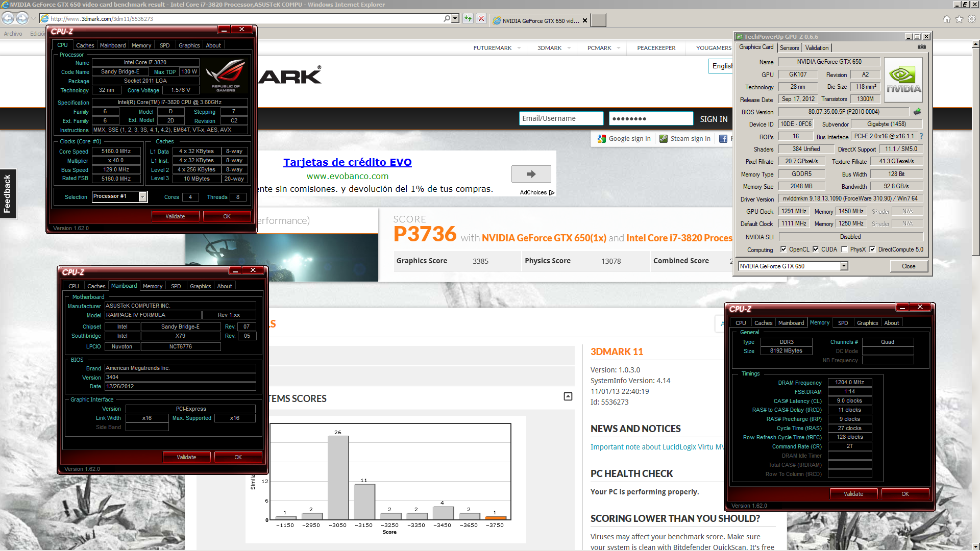The height and width of the screenshot is (551, 980).
Task: Open the recent pages dropdown next to Forward
Action: pyautogui.click(x=33, y=18)
